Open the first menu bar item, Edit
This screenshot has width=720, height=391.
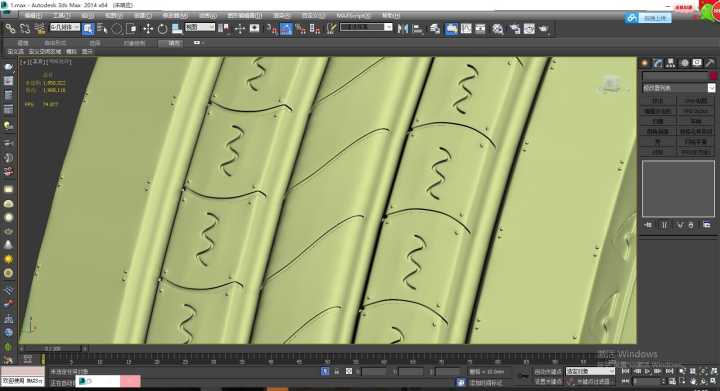coord(33,16)
